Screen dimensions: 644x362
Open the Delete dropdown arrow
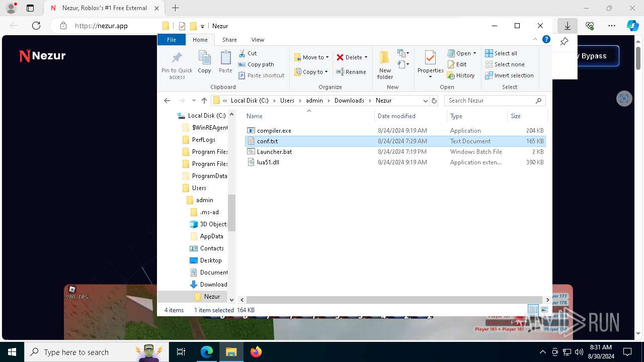[366, 57]
